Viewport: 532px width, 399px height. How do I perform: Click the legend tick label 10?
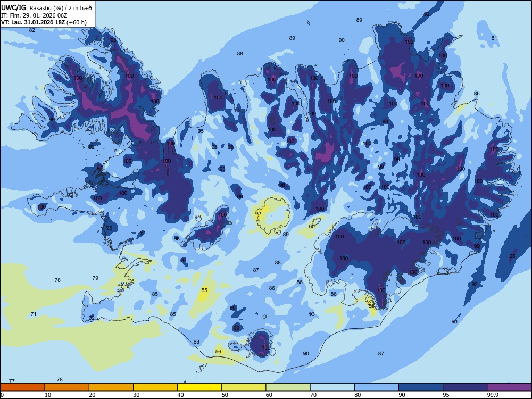coord(48,395)
